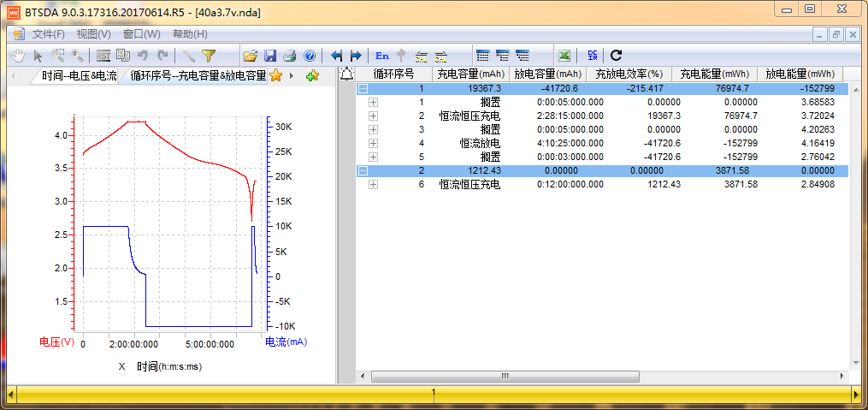Open help via blue question mark icon
The image size is (868, 410).
point(310,56)
